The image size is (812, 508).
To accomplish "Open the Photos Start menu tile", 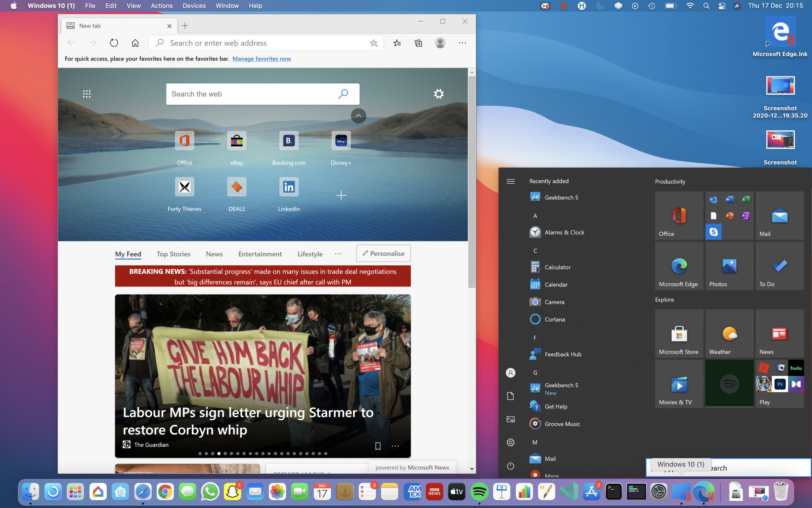I will (x=729, y=266).
